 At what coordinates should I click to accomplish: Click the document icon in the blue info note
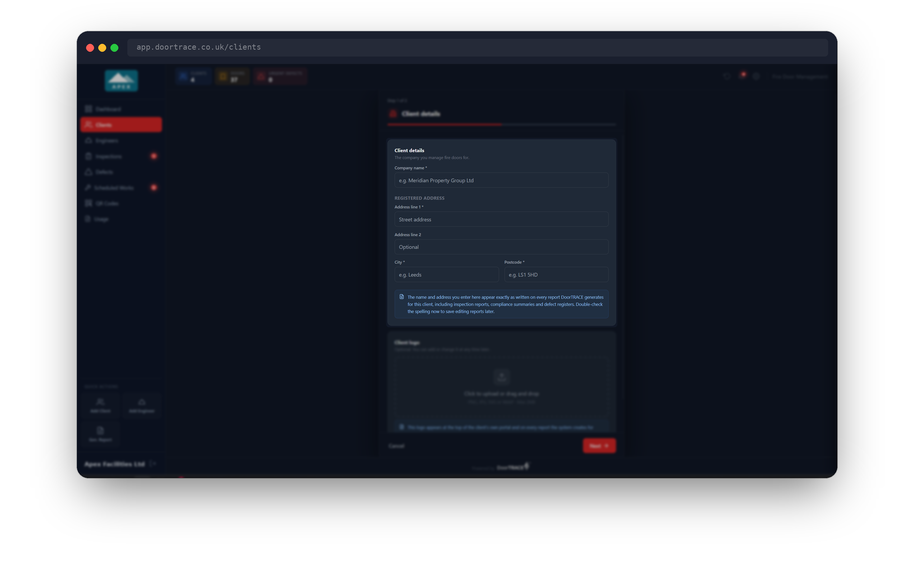[x=402, y=297]
